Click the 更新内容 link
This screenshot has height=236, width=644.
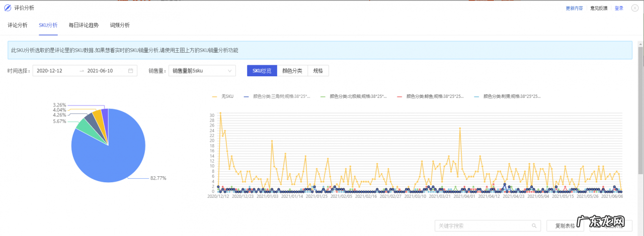pyautogui.click(x=575, y=8)
